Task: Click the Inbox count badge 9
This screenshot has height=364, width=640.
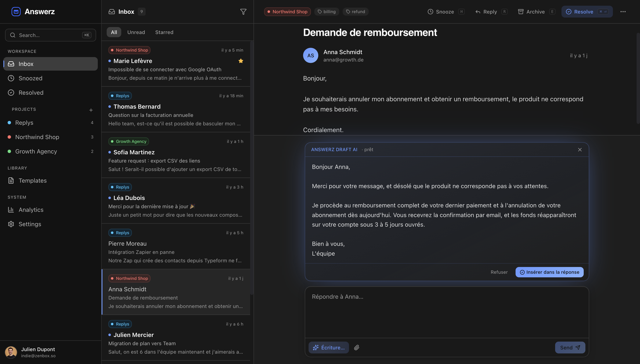Action: click(x=142, y=11)
